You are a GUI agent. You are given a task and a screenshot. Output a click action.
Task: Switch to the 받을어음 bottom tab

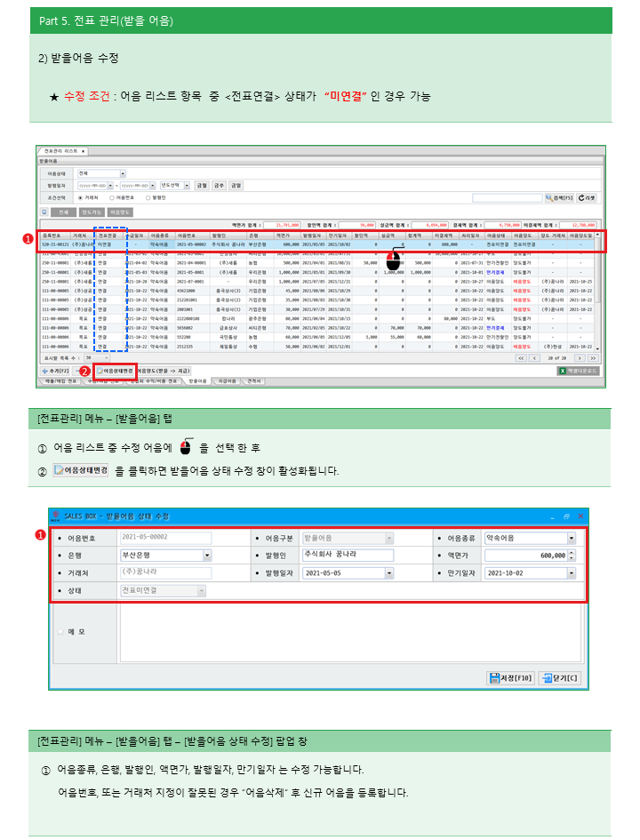tap(199, 380)
